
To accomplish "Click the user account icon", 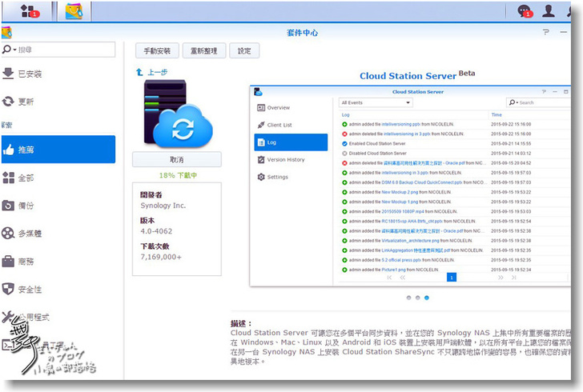I will point(549,11).
